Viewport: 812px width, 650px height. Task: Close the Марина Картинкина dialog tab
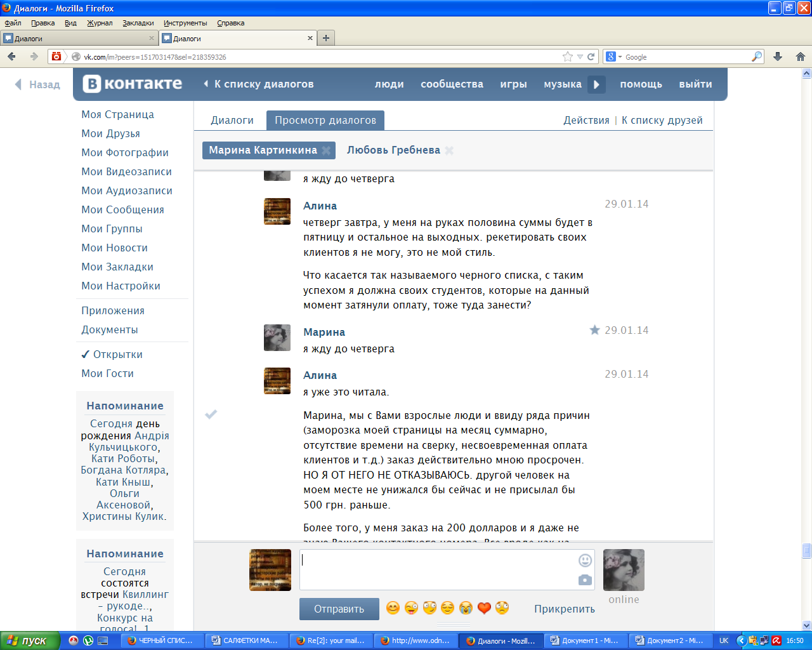point(326,150)
